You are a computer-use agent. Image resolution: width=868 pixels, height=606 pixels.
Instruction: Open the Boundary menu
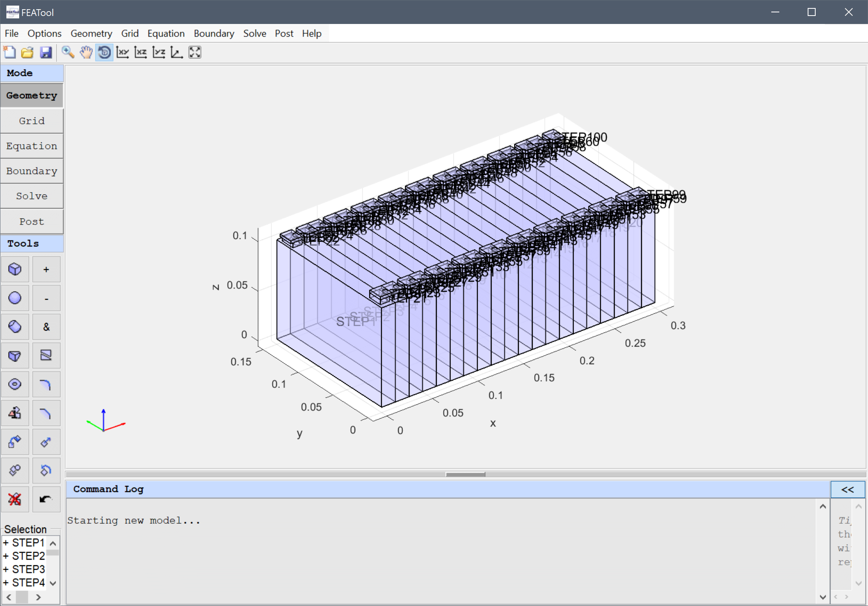214,34
